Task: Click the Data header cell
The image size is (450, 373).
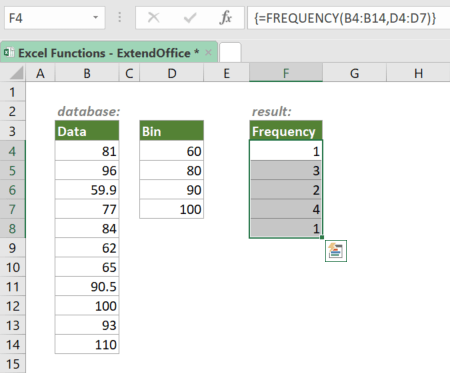Action: click(87, 131)
